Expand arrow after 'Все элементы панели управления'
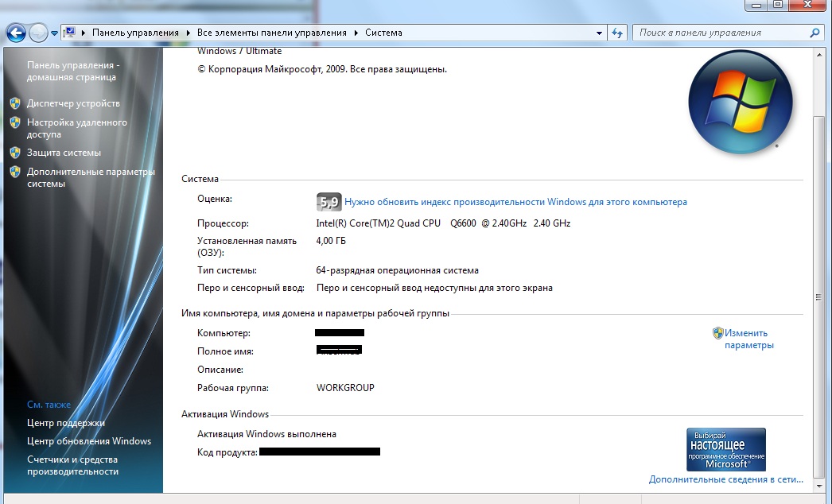The width and height of the screenshot is (832, 504). [356, 33]
